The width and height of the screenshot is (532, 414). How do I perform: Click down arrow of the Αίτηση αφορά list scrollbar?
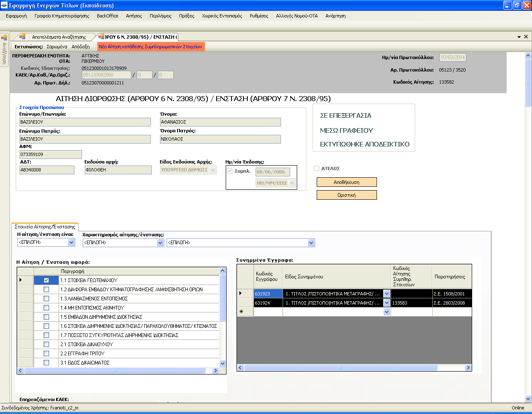pyautogui.click(x=222, y=363)
